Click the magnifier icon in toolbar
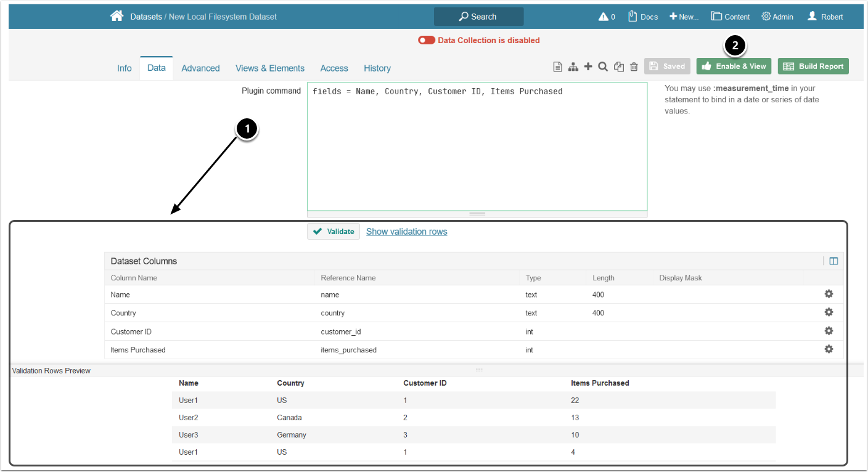The image size is (868, 472). click(x=603, y=67)
